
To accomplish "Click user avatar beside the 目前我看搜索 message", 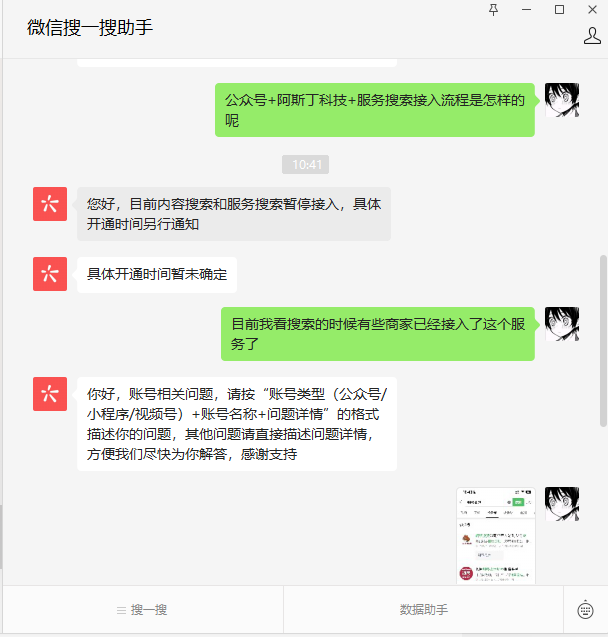I will tap(562, 324).
